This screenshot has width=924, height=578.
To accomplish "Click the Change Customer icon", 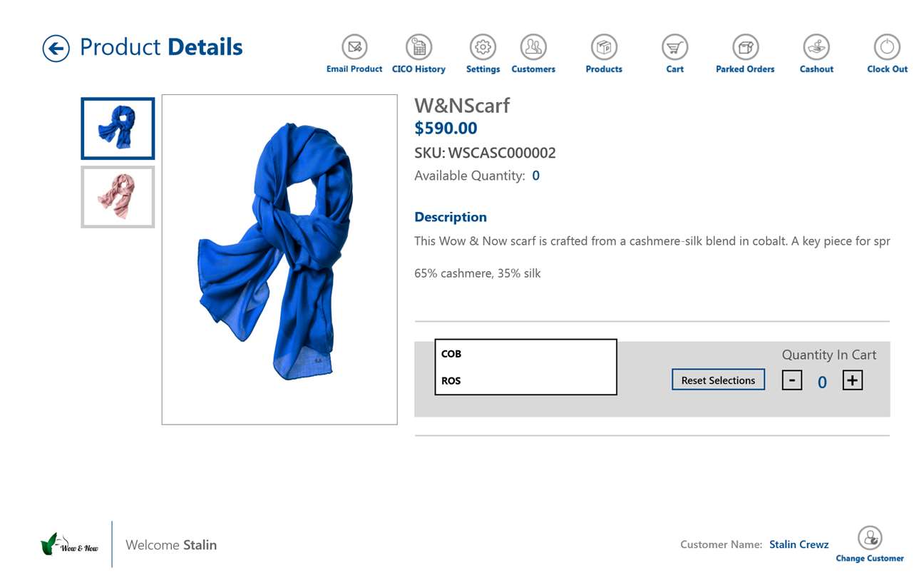I will point(870,538).
